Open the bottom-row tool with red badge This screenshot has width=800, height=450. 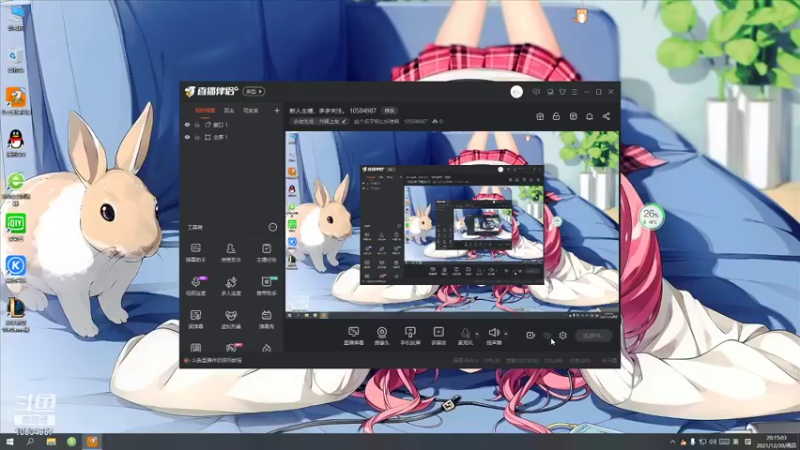pos(232,348)
